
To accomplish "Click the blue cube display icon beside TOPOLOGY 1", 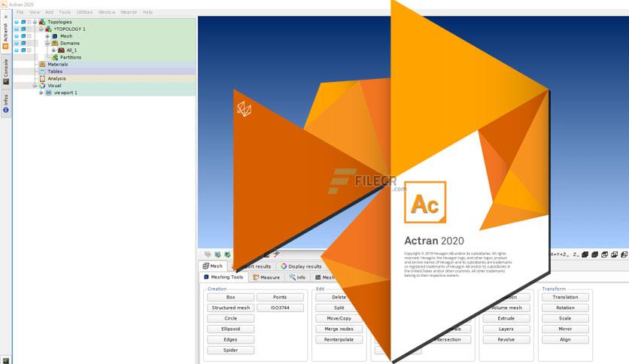I will 23,29.
